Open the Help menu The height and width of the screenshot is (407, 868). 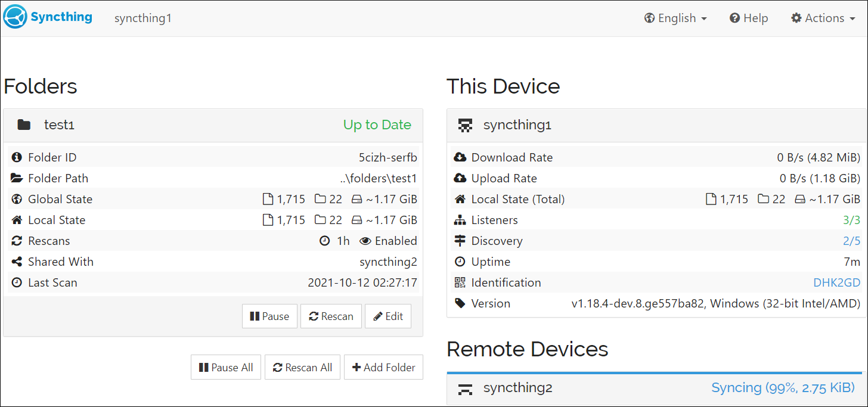748,18
